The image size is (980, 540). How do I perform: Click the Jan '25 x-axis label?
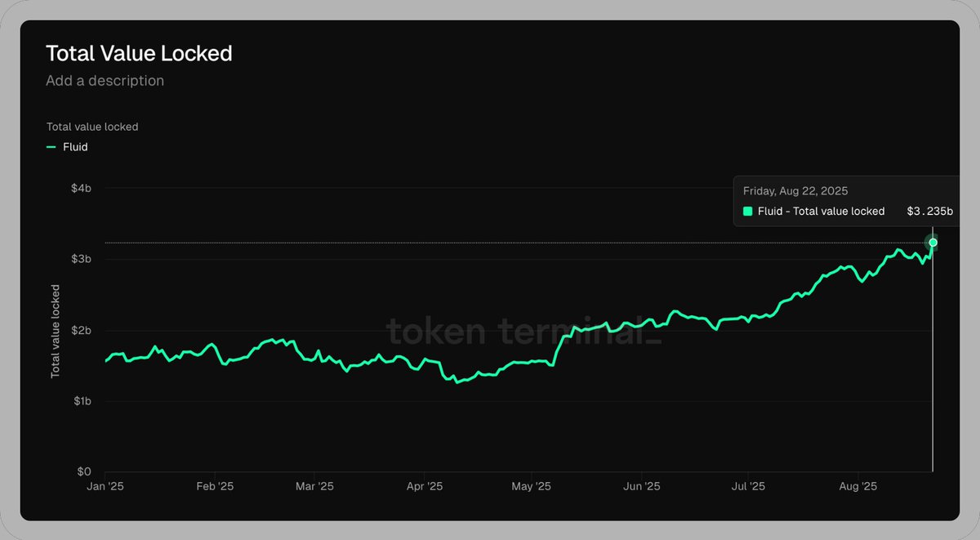pos(105,486)
